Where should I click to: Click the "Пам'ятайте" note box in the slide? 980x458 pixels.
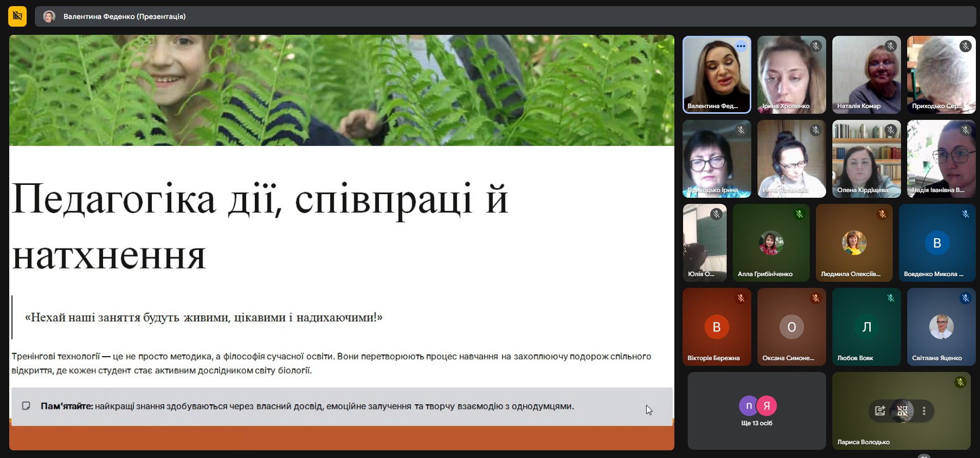(x=342, y=406)
